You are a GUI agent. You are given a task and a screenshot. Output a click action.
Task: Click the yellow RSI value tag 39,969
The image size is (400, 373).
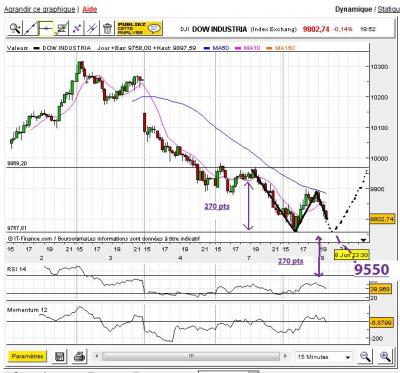click(380, 289)
